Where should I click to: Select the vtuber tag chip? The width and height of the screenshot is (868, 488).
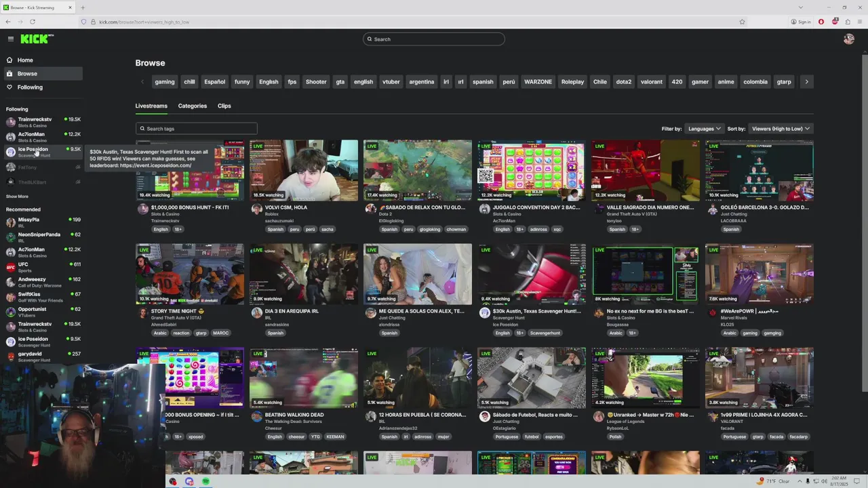tap(391, 82)
